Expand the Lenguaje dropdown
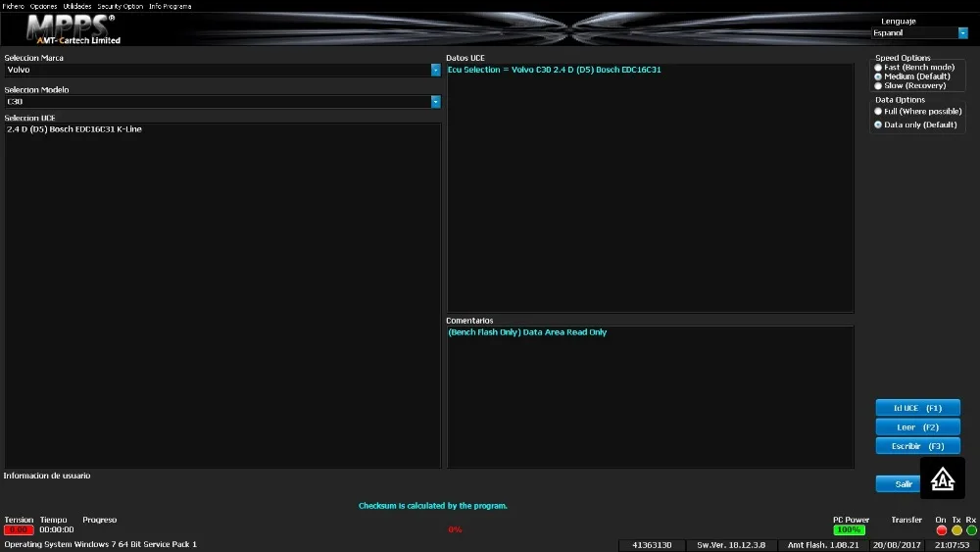 (962, 33)
